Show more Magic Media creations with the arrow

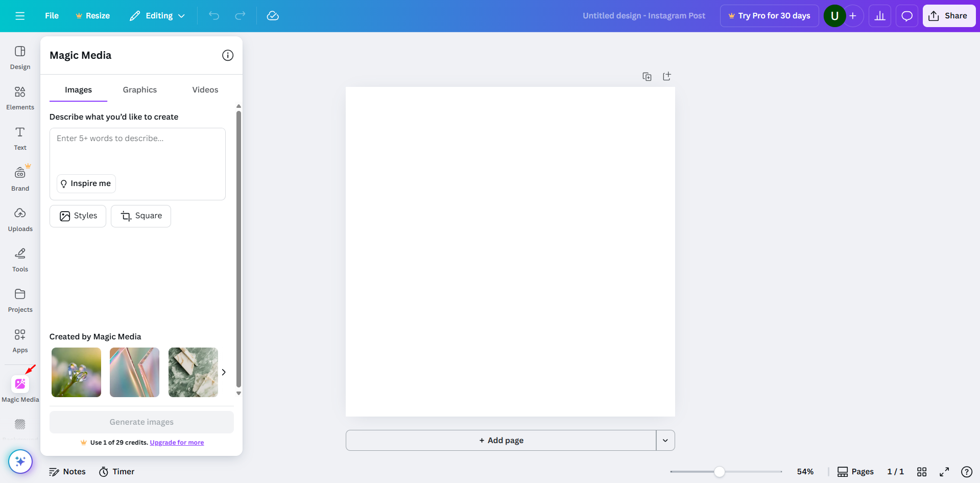point(223,372)
